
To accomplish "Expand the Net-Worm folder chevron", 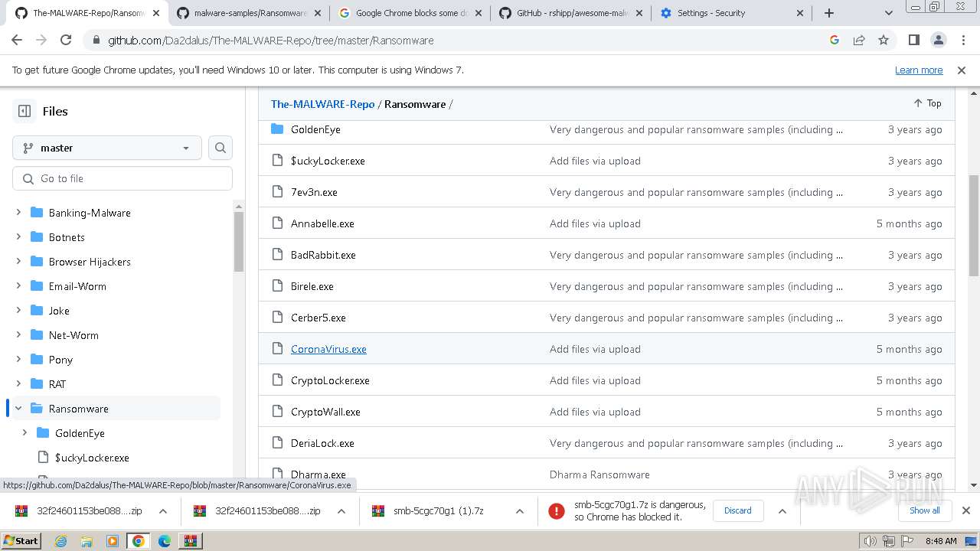I will tap(18, 335).
